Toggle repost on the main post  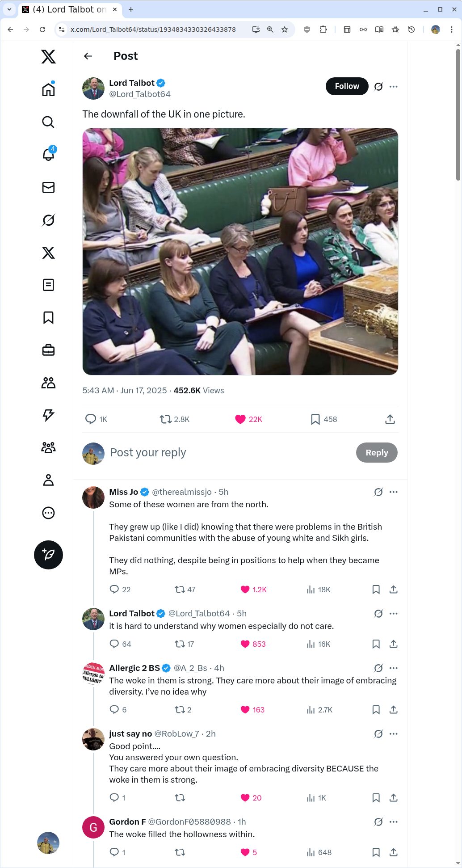tap(166, 419)
